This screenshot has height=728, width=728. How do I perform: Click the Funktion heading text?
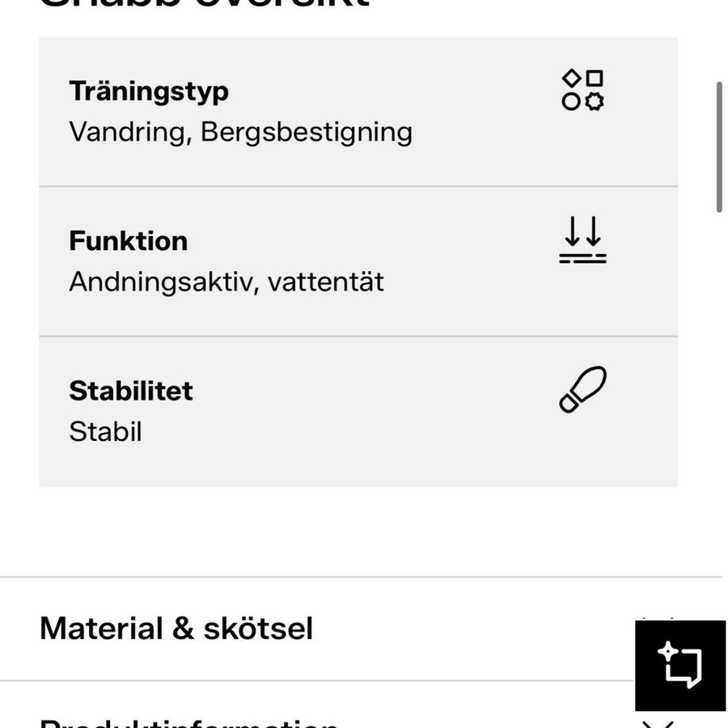tap(128, 241)
